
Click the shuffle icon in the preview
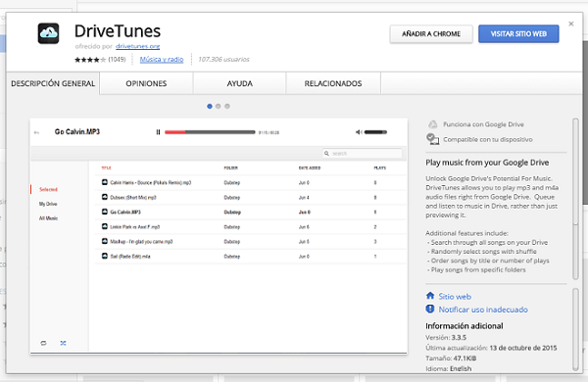[63, 343]
